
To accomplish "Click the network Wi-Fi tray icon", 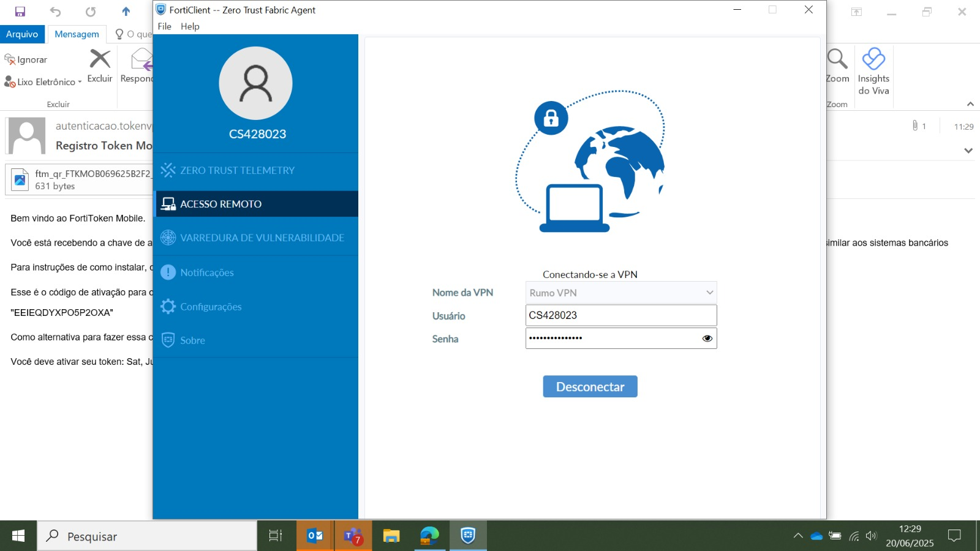I will pyautogui.click(x=854, y=536).
